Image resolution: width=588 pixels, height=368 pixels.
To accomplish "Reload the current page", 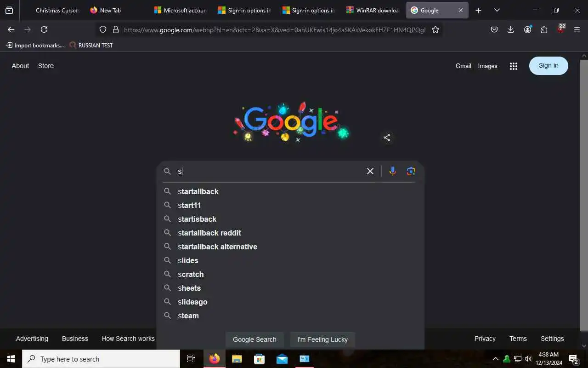I will coord(44,29).
